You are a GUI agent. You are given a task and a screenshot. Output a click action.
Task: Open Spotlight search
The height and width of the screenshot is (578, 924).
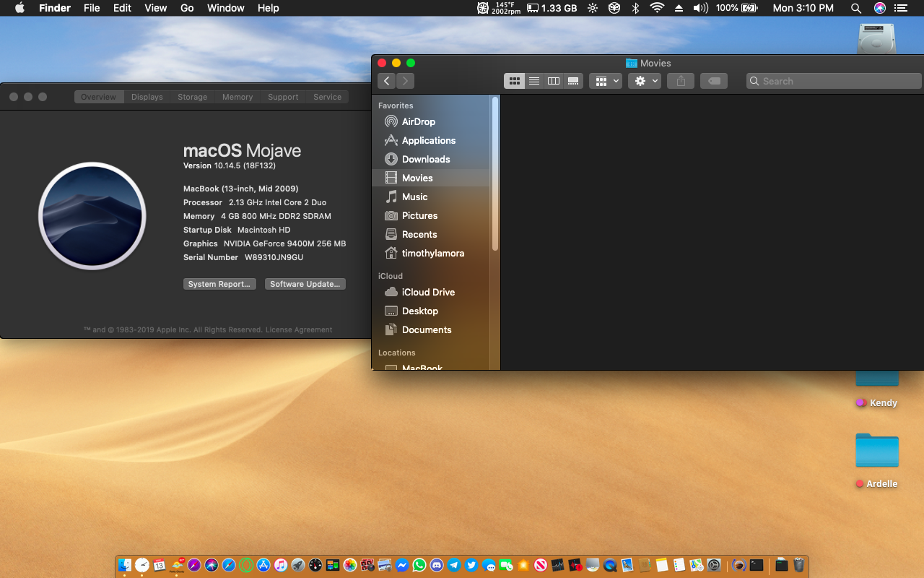[856, 8]
